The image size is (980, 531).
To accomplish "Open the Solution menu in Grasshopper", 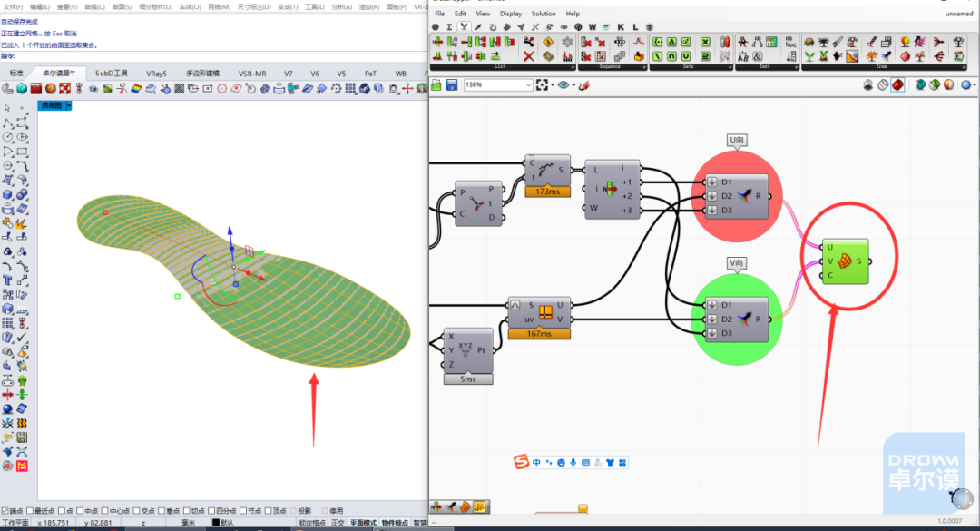I will pos(544,14).
